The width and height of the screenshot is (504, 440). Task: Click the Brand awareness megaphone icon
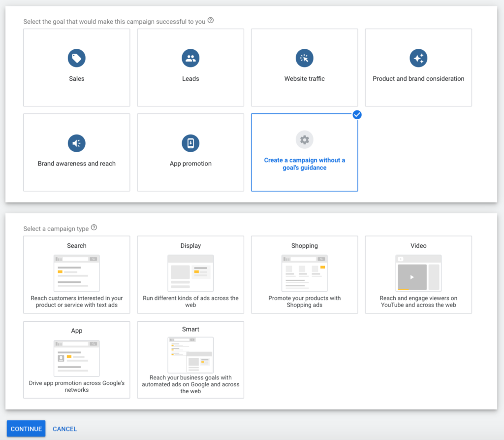[76, 143]
